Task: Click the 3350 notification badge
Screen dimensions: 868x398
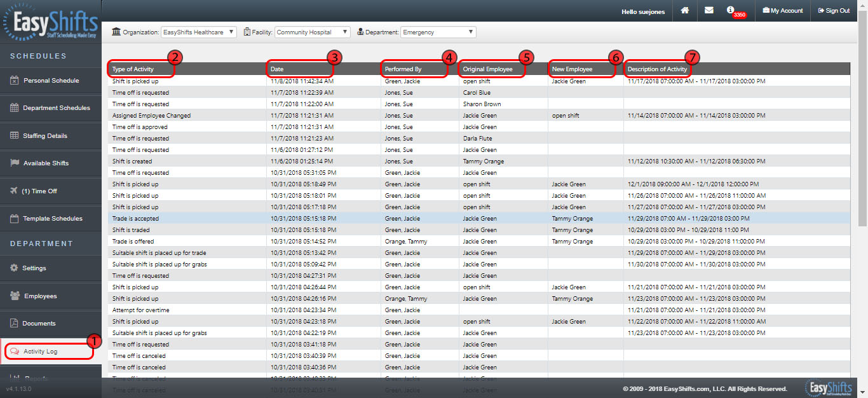Action: 739,15
